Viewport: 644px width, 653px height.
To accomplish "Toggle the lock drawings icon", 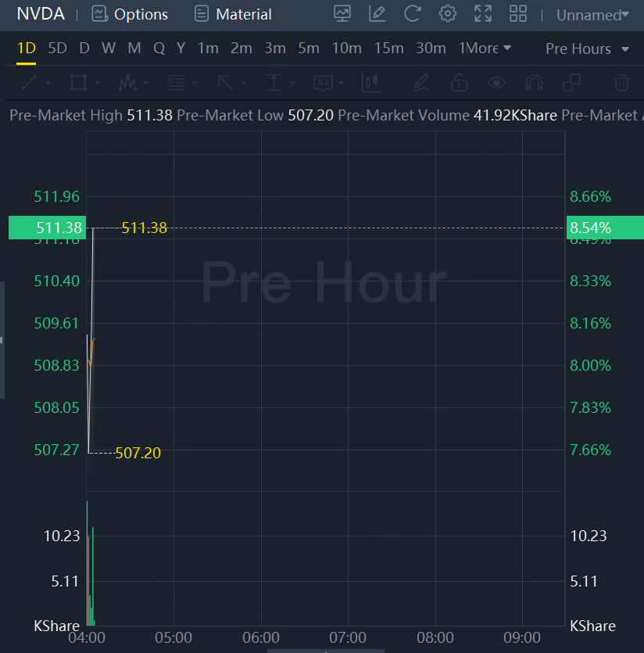I will click(459, 82).
